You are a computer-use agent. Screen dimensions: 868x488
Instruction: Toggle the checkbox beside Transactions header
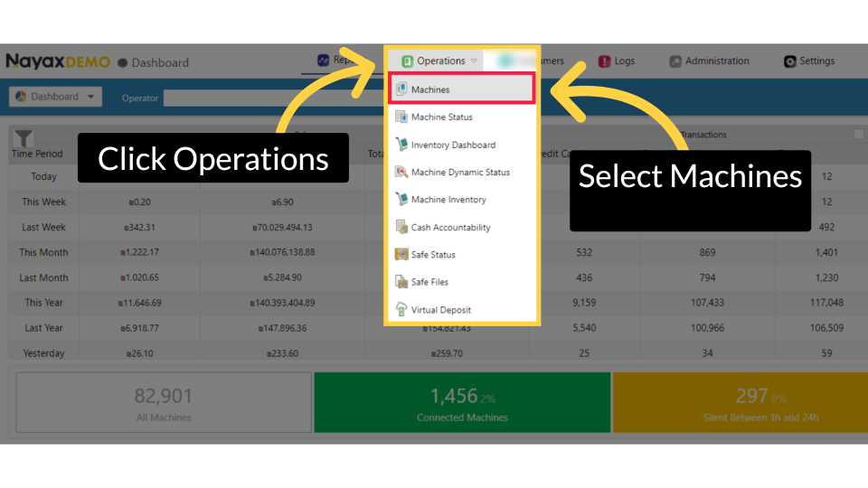pyautogui.click(x=859, y=134)
